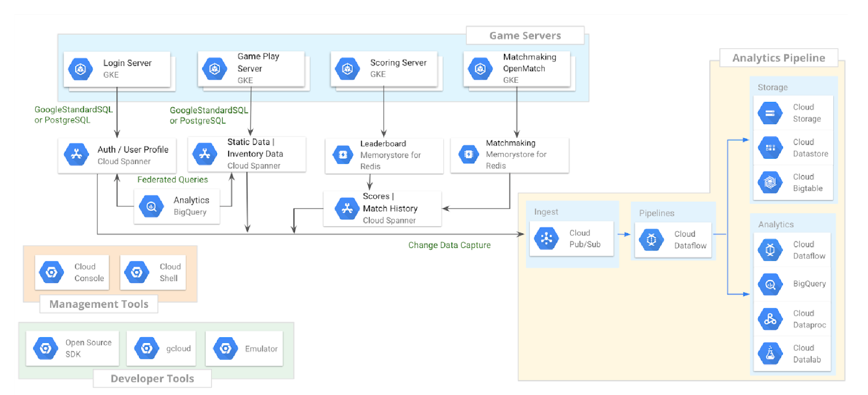Viewport: 868px width, 395px height.
Task: Click the Cloud Dataproc icon
Action: [x=770, y=319]
